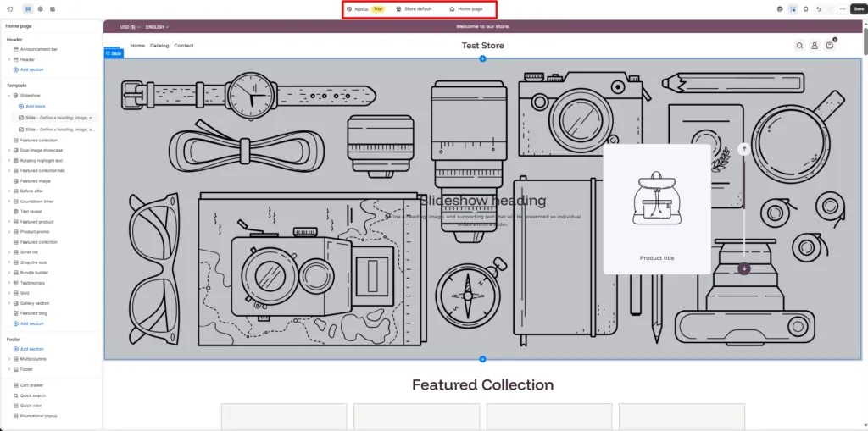Screen dimensions: 868x431
Task: Select the Scroll list section
Action: pyautogui.click(x=30, y=252)
